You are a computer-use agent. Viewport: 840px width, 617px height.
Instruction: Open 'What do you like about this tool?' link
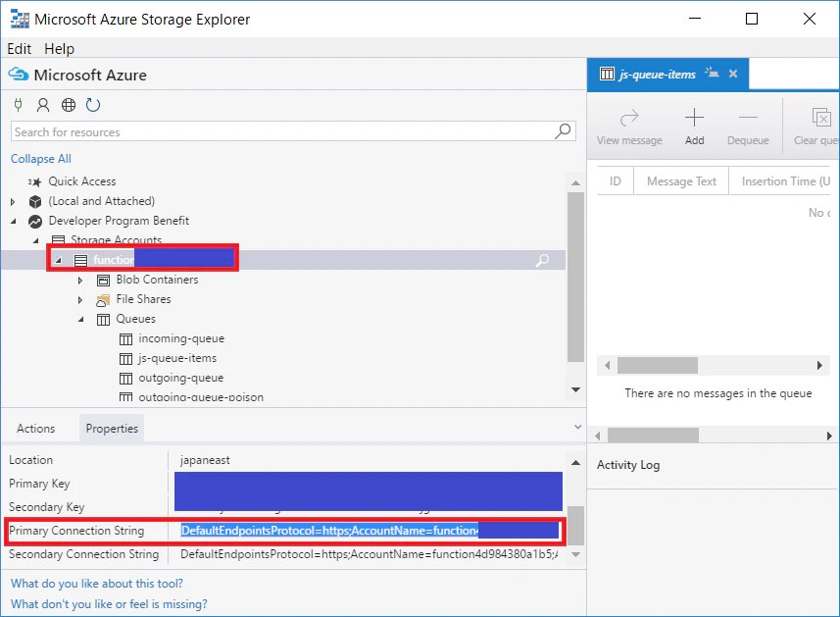(x=97, y=584)
